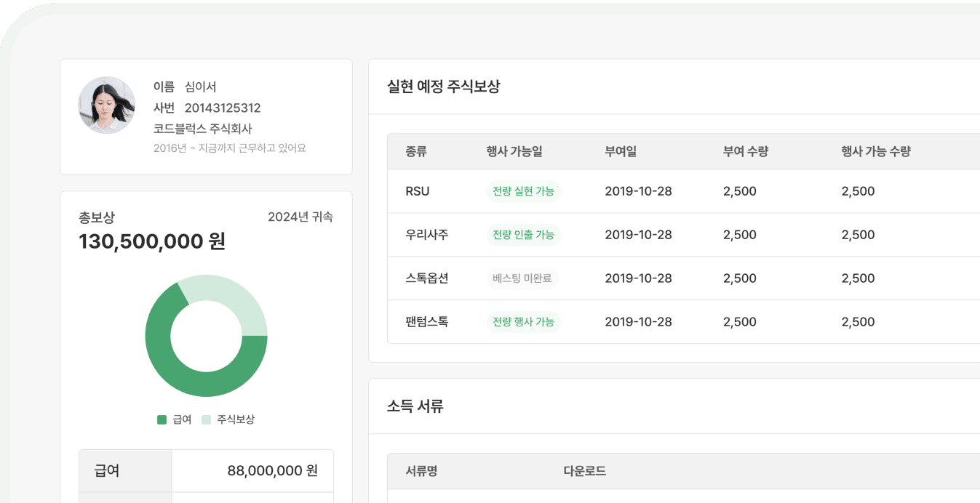Click the profile photo of 심이서
Image resolution: width=980 pixels, height=503 pixels.
coord(107,105)
